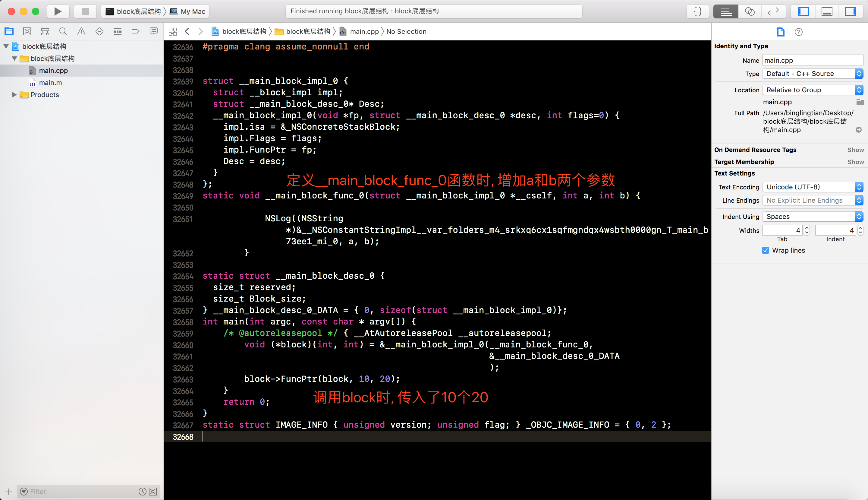Show On Demand Resource Tags section
Image resolution: width=868 pixels, height=500 pixels.
(855, 150)
